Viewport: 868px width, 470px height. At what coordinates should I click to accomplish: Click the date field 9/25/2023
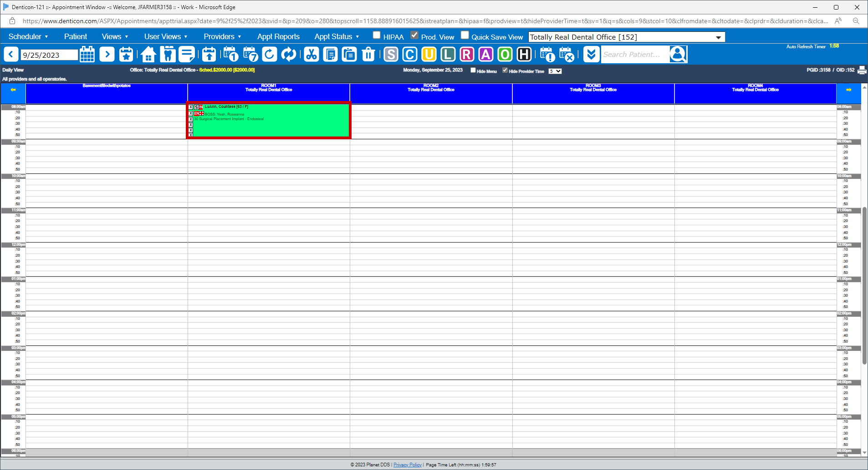[x=49, y=55]
